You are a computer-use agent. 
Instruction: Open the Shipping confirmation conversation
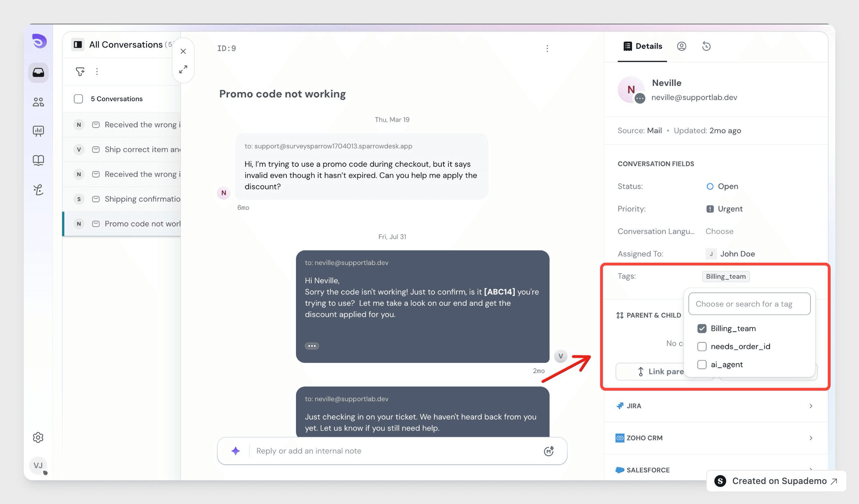pos(122,199)
